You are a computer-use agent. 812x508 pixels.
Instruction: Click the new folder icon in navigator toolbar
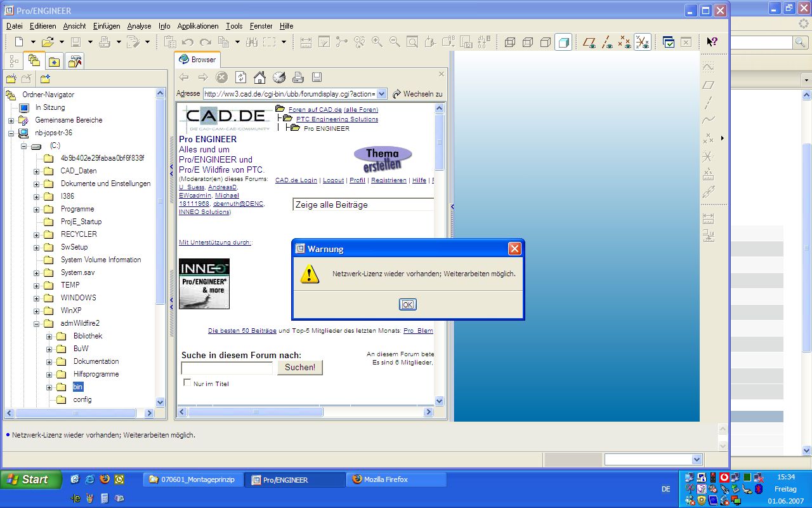pos(11,79)
